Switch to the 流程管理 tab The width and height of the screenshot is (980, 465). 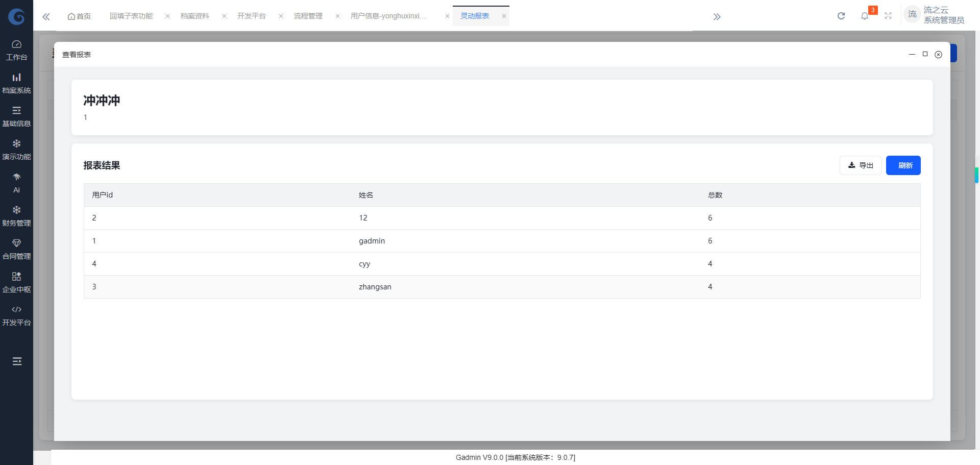click(308, 16)
